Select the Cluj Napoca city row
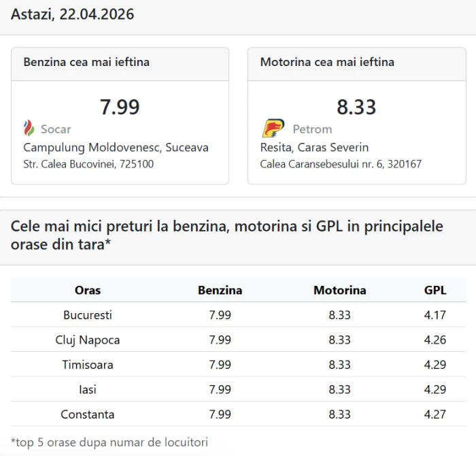Viewport: 476px width, 456px height. (x=88, y=340)
